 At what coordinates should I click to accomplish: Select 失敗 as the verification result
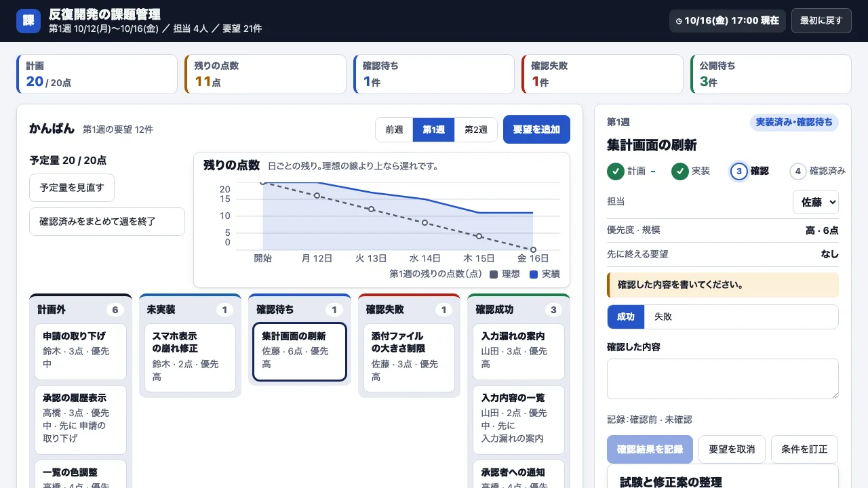663,317
